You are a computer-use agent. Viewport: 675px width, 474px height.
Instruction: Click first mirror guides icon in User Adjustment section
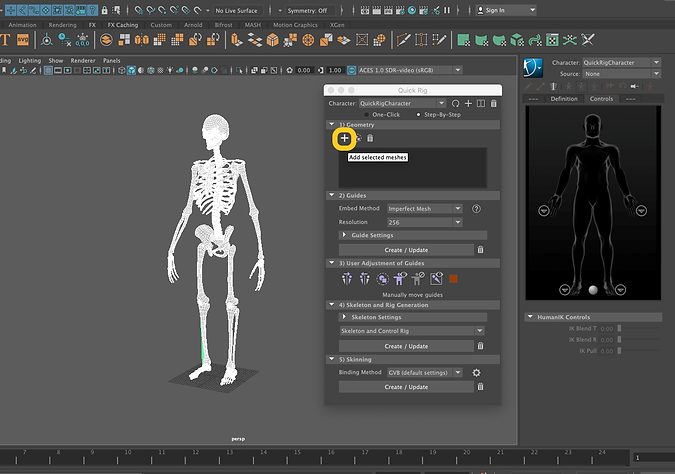tap(347, 279)
